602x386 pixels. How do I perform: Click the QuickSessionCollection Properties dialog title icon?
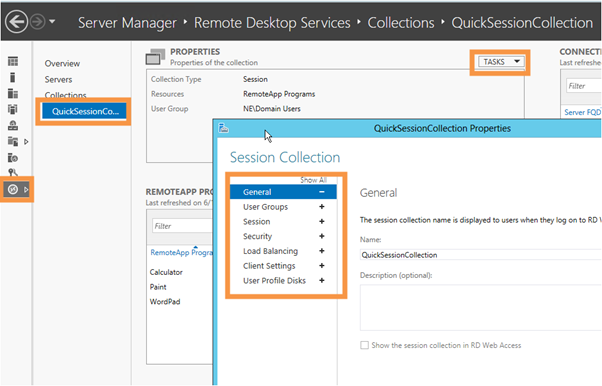(x=223, y=128)
